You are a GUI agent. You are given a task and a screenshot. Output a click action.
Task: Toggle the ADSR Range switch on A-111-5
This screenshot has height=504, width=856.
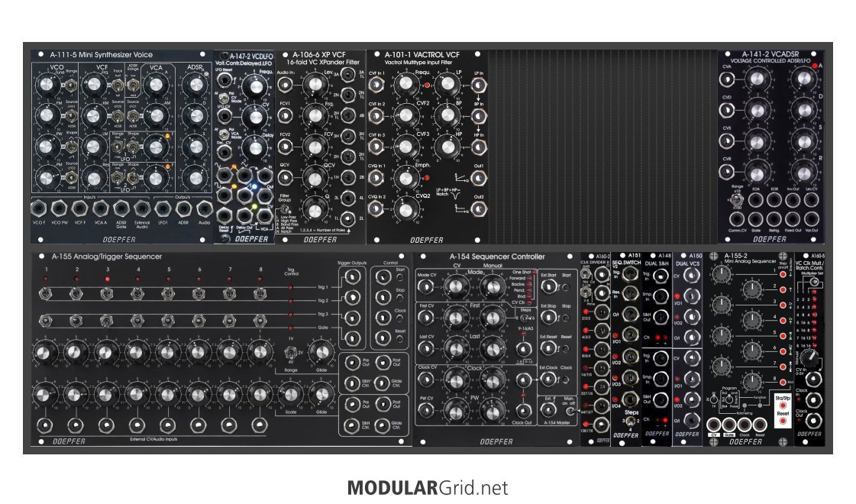(x=133, y=86)
